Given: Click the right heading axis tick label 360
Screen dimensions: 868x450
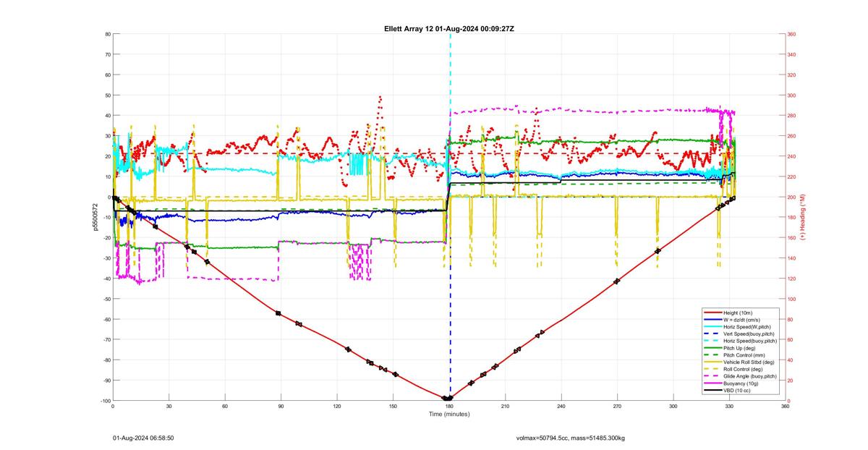Looking at the screenshot, I should click(x=792, y=34).
